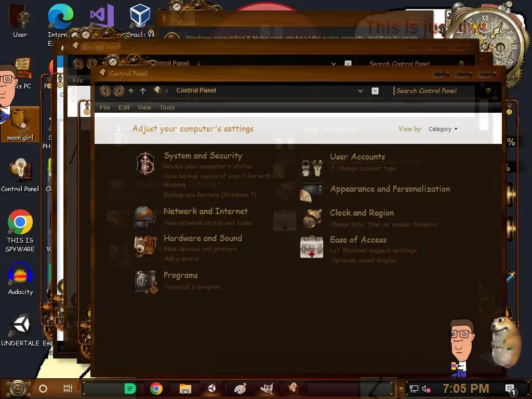Open Task View on taskbar
The width and height of the screenshot is (532, 399).
(68, 389)
